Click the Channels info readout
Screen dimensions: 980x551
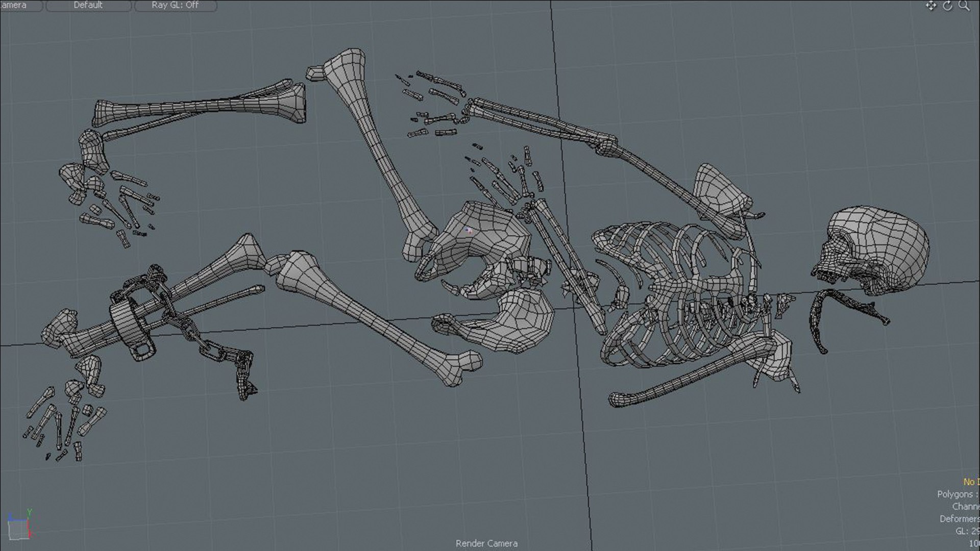[x=966, y=506]
